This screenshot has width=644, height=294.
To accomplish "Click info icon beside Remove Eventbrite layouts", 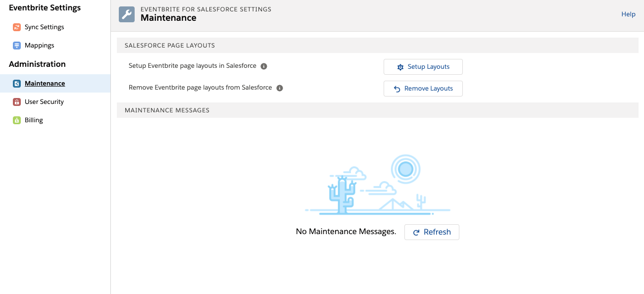I will (x=280, y=88).
